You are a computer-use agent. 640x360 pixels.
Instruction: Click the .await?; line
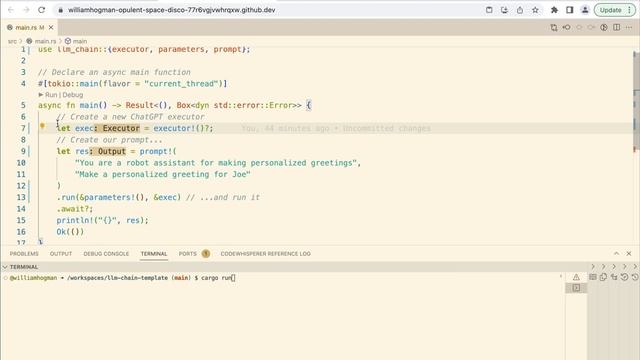coord(75,209)
